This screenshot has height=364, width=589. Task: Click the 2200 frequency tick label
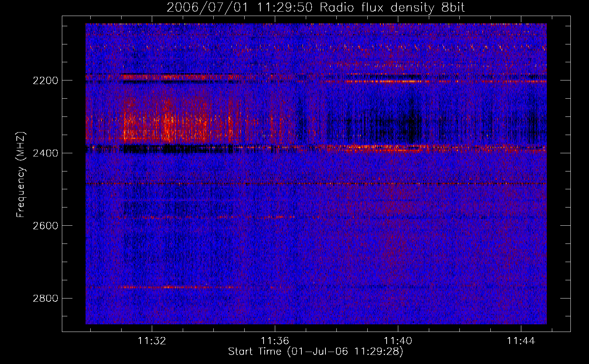point(46,80)
